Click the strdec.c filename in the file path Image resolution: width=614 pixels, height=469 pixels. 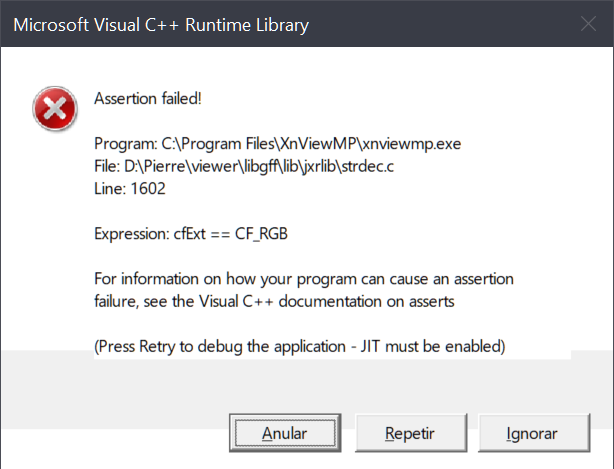pos(367,166)
